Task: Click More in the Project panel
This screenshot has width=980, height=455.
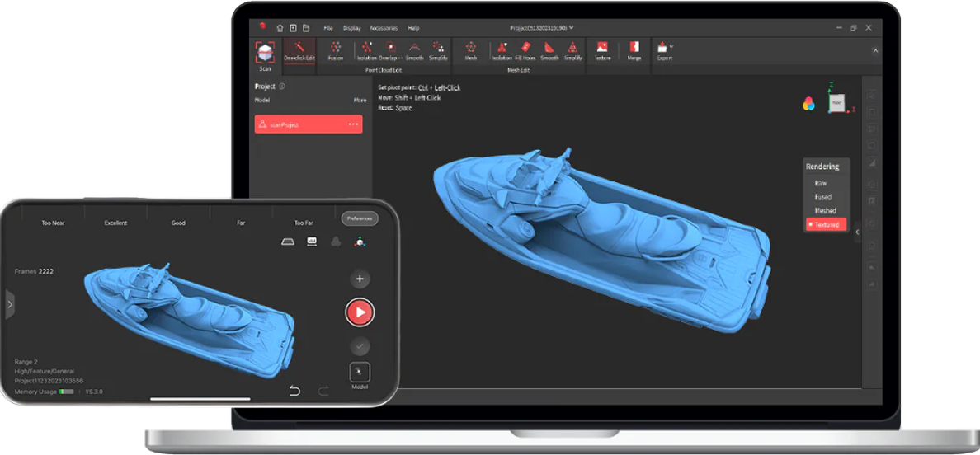Action: (360, 100)
